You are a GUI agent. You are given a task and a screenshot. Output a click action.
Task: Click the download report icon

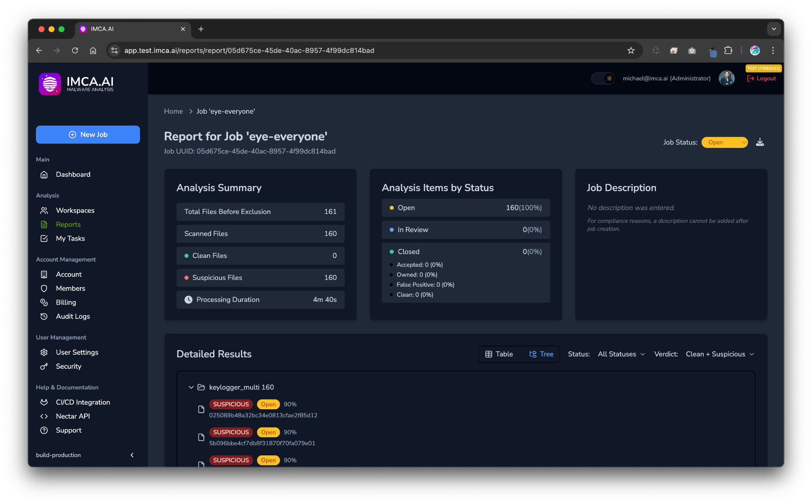[760, 142]
